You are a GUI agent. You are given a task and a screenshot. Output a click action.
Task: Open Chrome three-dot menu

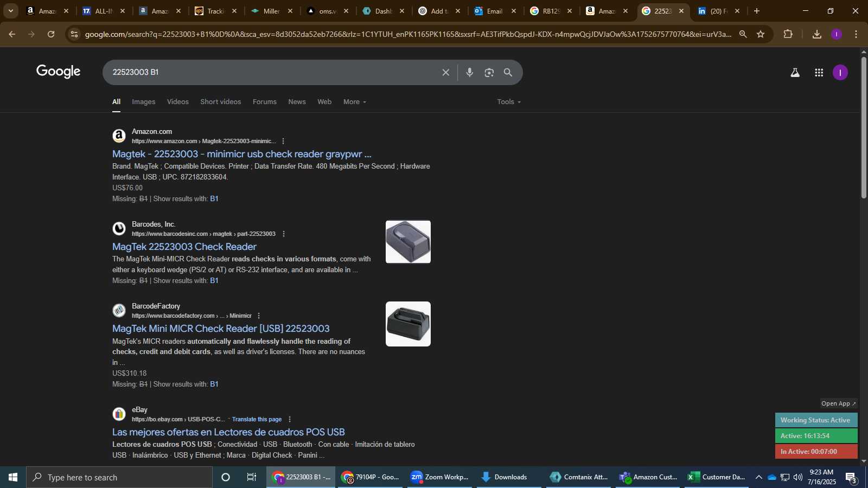856,34
